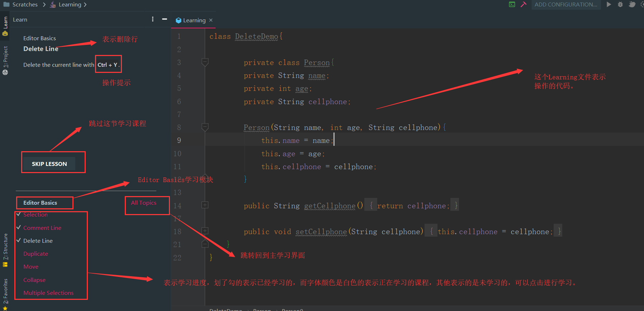Open the Learn panel options menu
The height and width of the screenshot is (311, 644).
tap(153, 19)
